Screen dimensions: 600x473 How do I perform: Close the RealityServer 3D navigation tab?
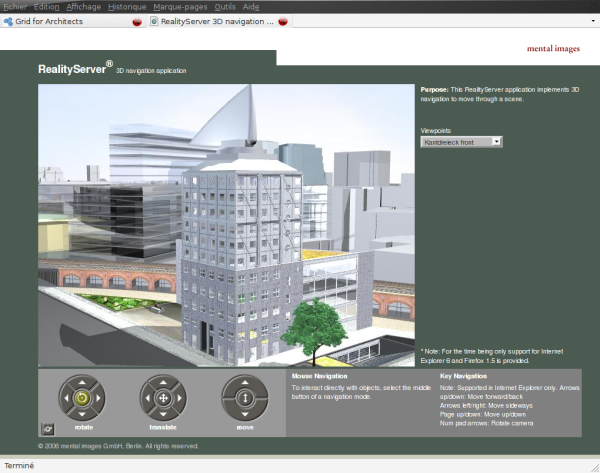[283, 20]
